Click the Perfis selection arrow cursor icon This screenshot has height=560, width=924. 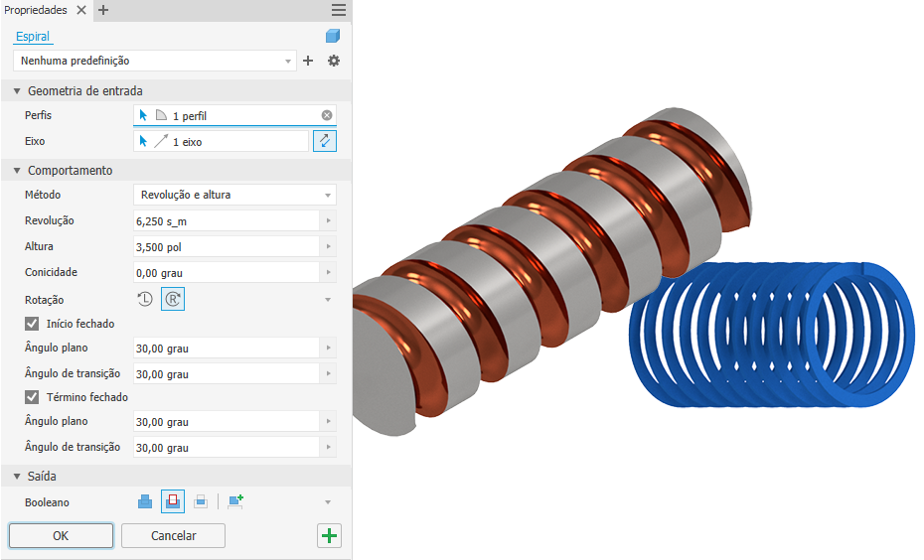pyautogui.click(x=143, y=115)
